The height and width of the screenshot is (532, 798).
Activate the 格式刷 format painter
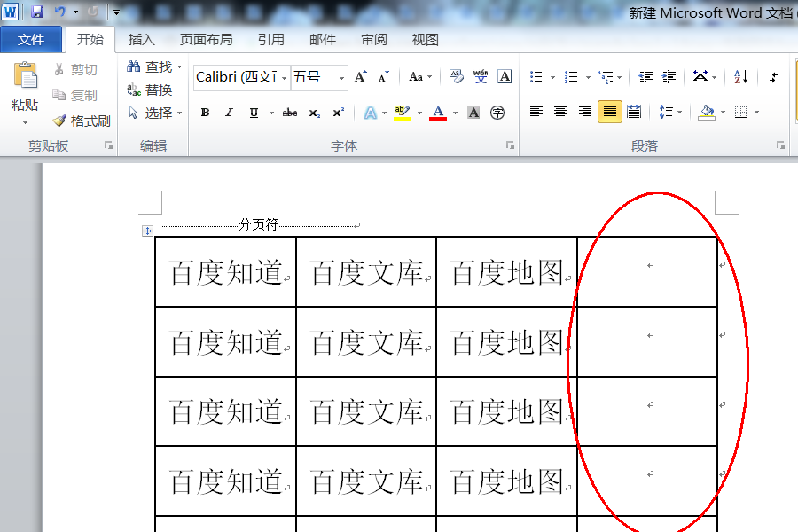(x=82, y=121)
